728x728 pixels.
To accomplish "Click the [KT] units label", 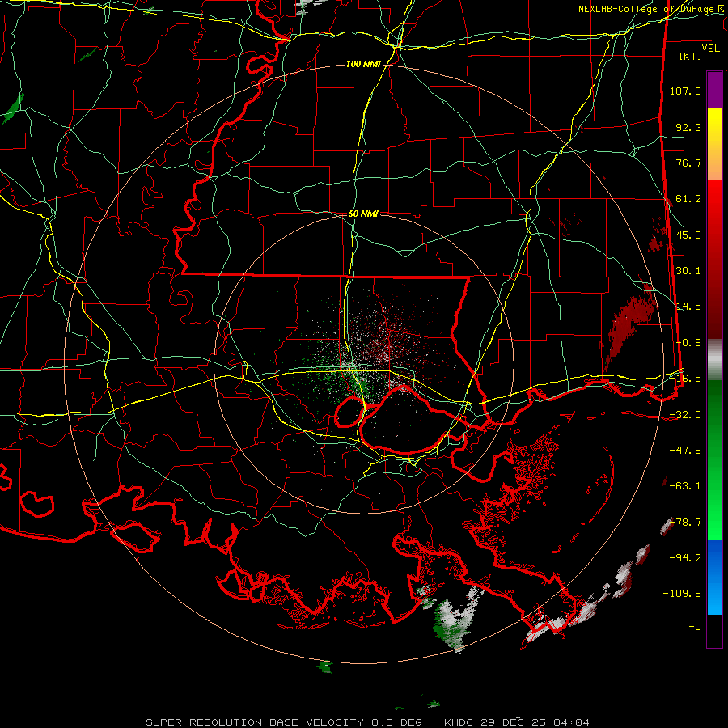I will pos(691,56).
